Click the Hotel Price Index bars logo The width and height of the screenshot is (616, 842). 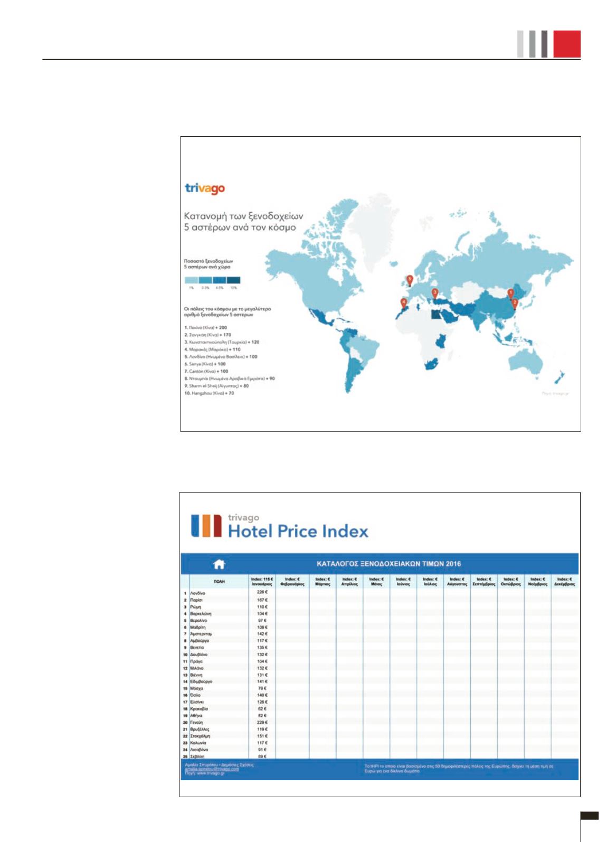(206, 526)
